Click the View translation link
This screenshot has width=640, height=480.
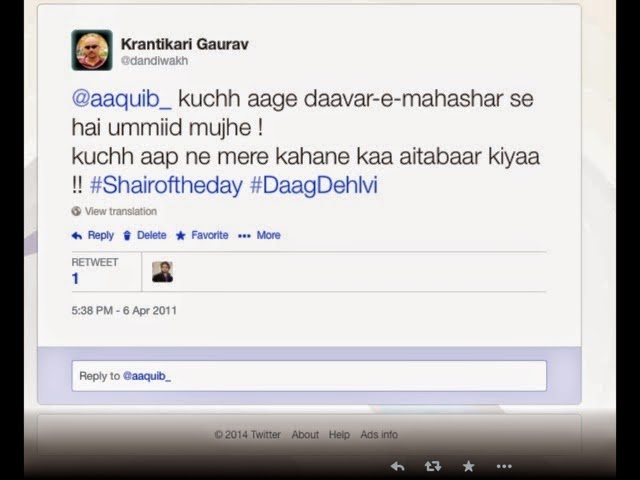121,211
